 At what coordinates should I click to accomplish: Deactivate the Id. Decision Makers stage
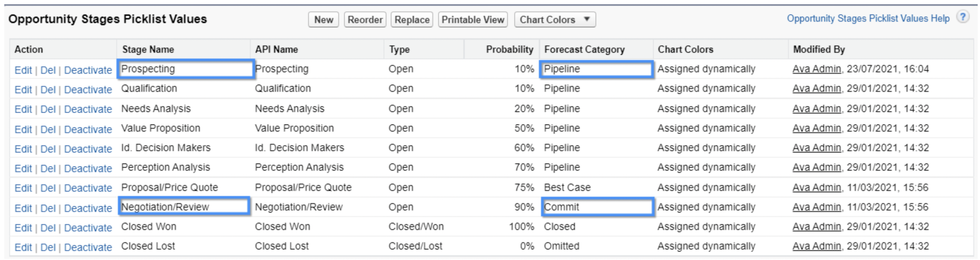88,149
